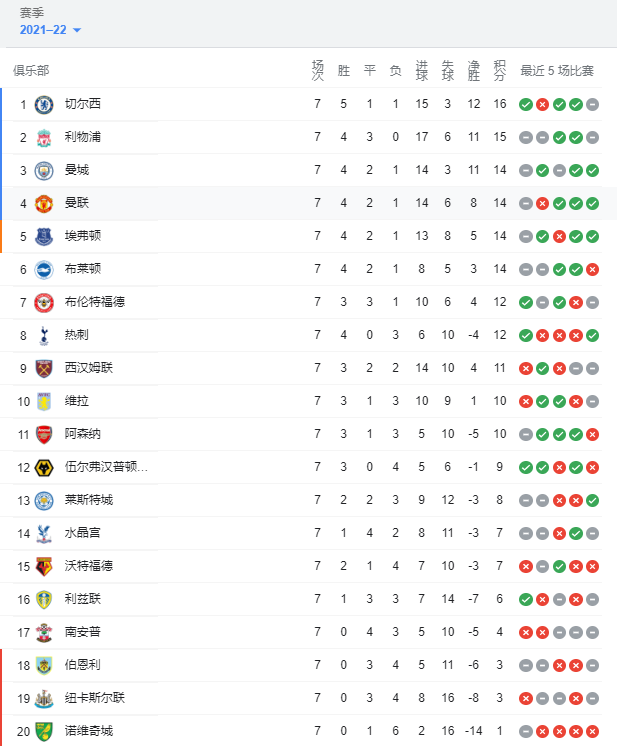
Task: Select the 纽卡斯尔联 (Newcastle) row name
Action: point(95,698)
